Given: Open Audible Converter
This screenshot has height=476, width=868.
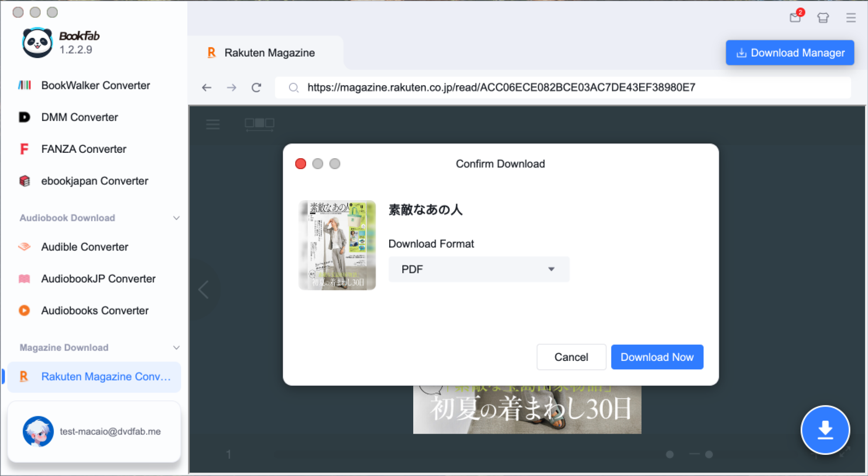Looking at the screenshot, I should pyautogui.click(x=95, y=247).
